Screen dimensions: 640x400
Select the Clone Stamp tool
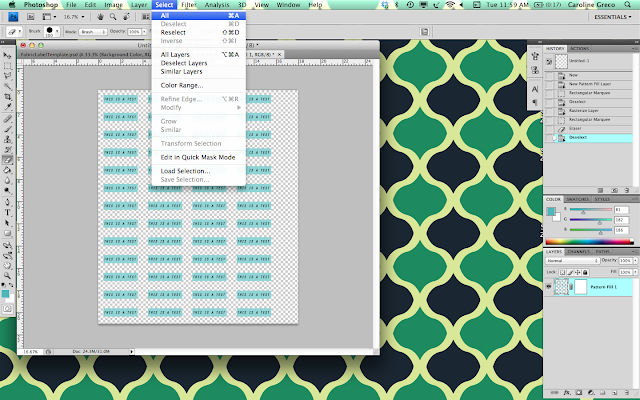(7, 139)
